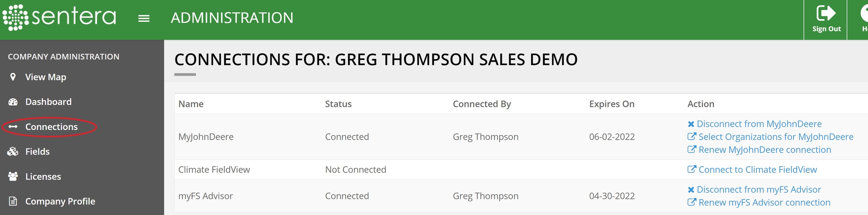Open Company Profile page
868x215 pixels.
coord(60,201)
